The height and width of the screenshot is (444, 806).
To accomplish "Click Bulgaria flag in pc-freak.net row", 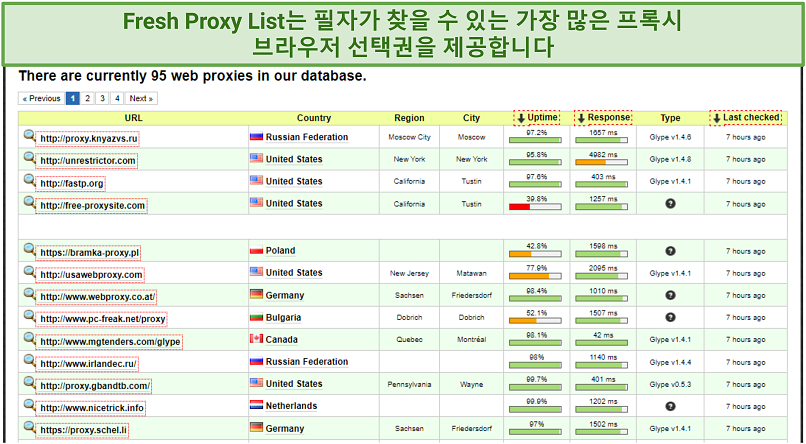I will (x=256, y=317).
